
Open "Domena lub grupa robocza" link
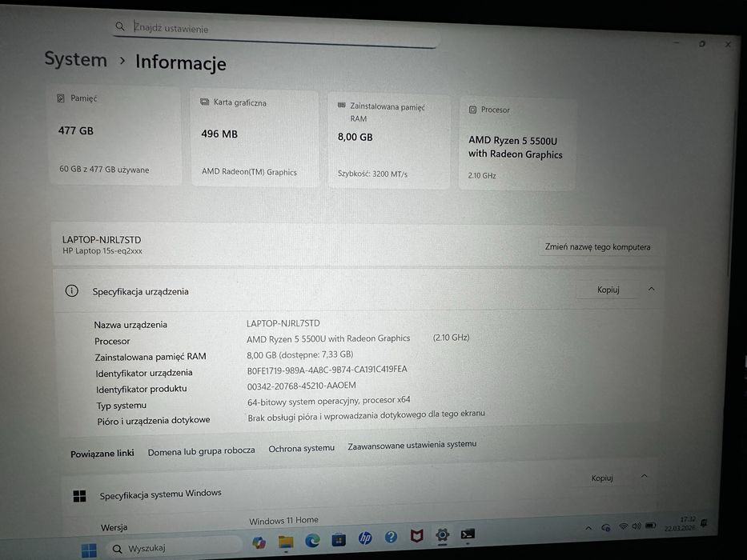[201, 451]
